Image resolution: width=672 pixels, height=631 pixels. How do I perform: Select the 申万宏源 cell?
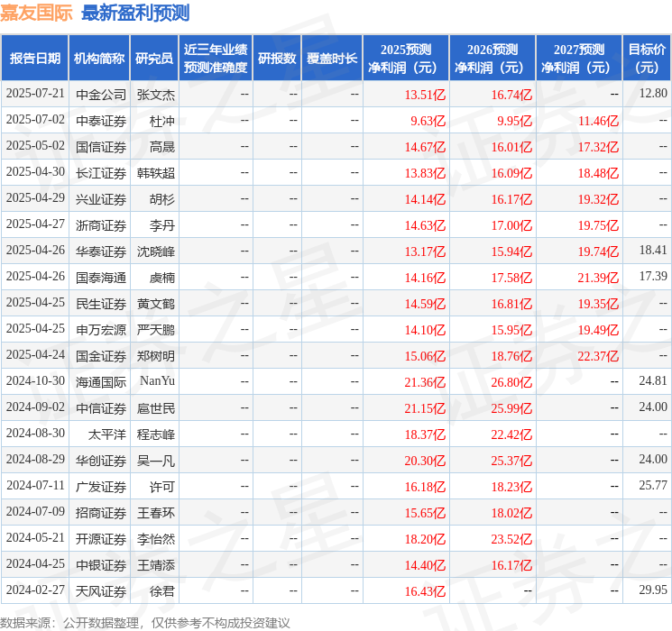coord(101,330)
